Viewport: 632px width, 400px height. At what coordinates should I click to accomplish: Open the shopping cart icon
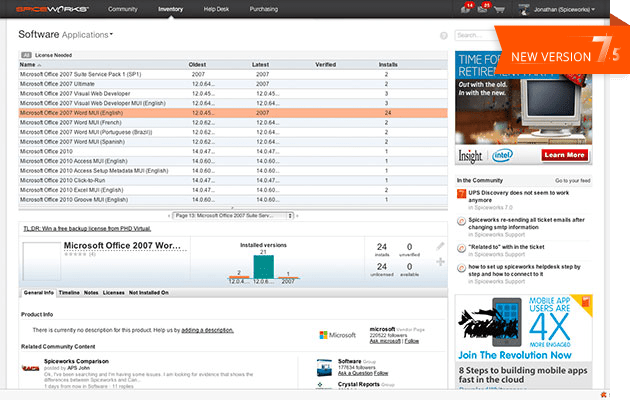[500, 9]
